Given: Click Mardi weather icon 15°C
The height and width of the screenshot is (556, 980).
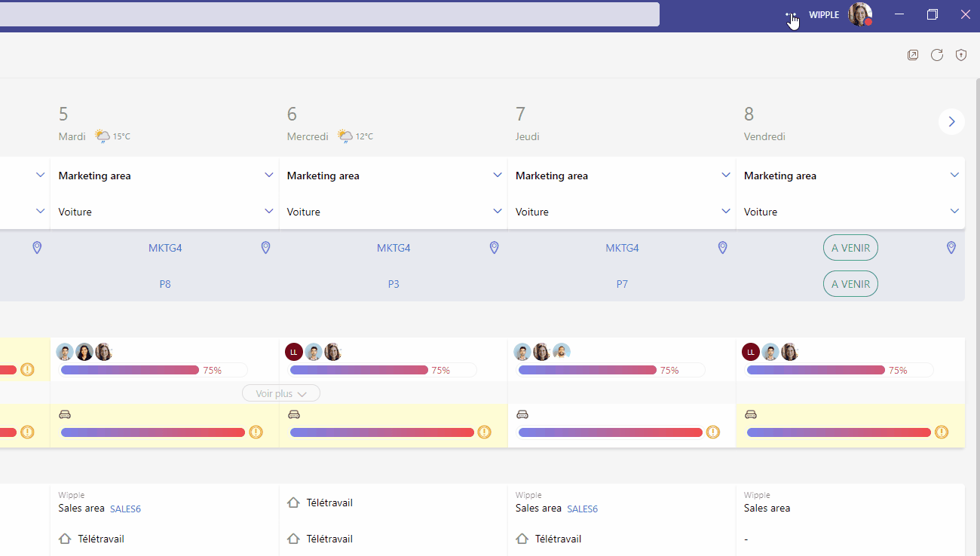Looking at the screenshot, I should point(103,136).
